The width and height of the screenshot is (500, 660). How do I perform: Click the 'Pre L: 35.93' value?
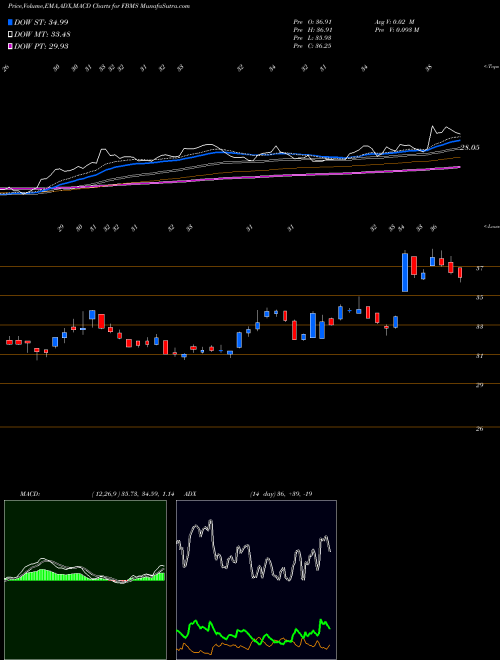point(312,38)
